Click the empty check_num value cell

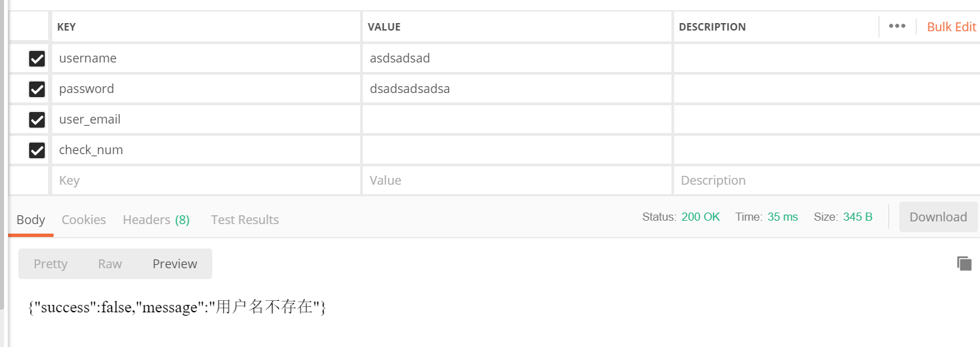coord(515,150)
